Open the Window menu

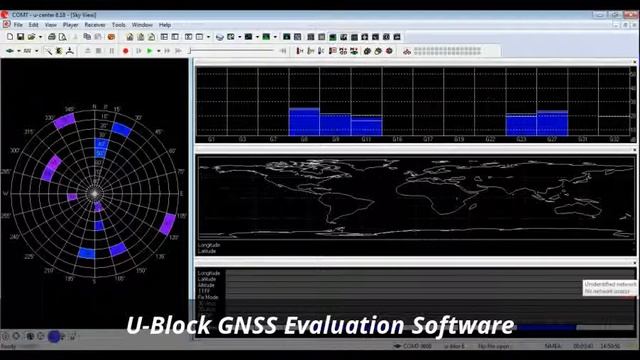click(142, 25)
